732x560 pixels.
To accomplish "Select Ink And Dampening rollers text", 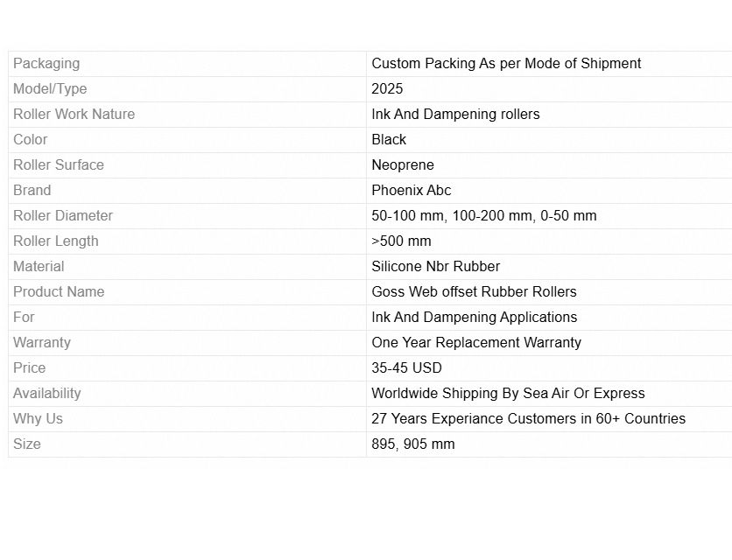I will [x=455, y=114].
